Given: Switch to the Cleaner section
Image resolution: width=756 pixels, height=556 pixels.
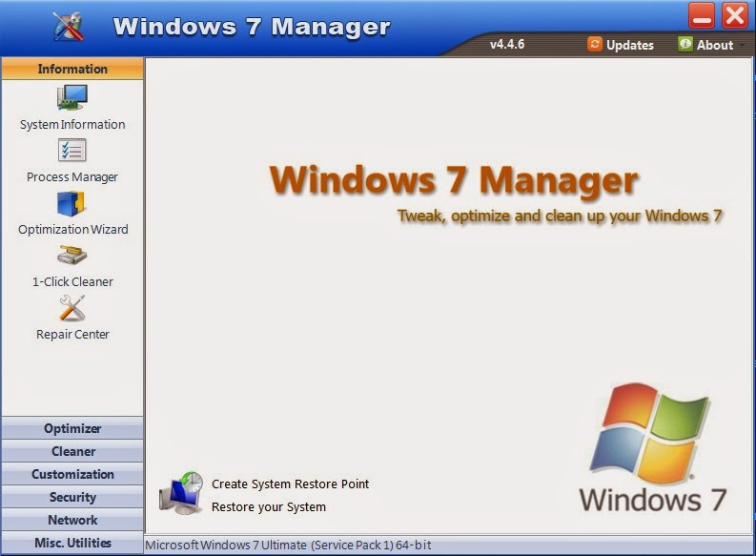Looking at the screenshot, I should (72, 451).
